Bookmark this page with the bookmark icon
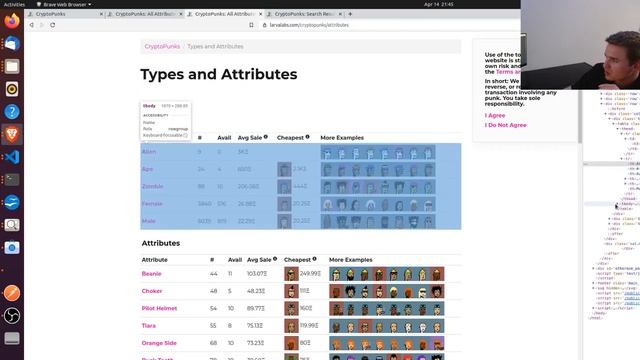 [251, 25]
